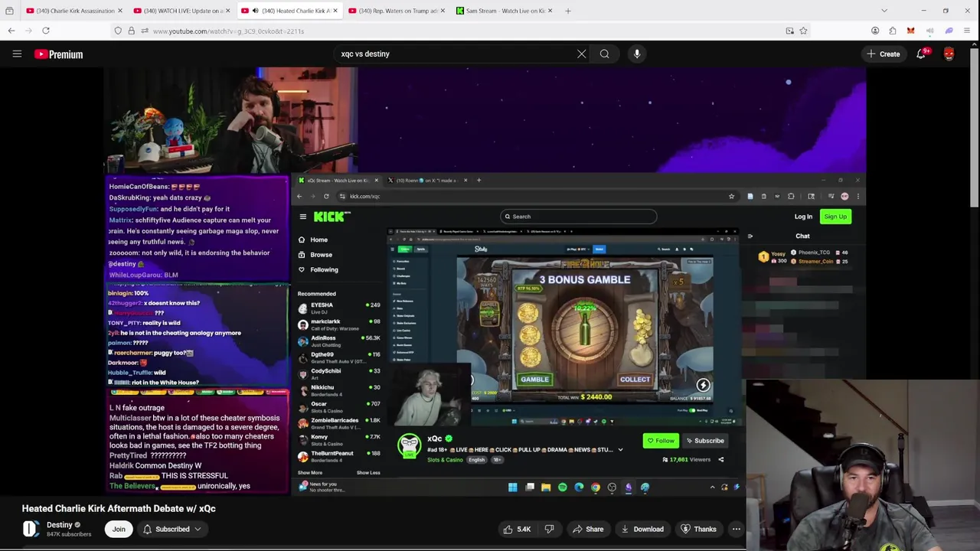Select the Heated Charlie Kirk tab
The height and width of the screenshot is (551, 980).
pyautogui.click(x=289, y=11)
